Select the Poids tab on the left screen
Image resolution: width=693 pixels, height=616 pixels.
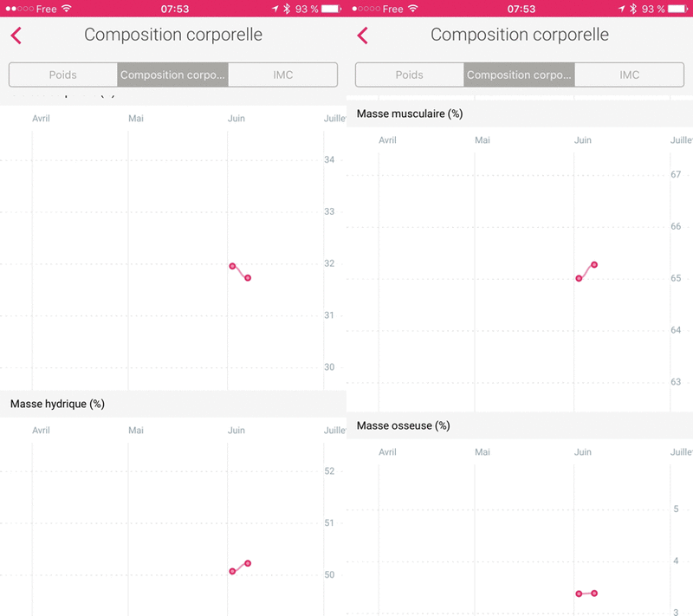pos(62,75)
